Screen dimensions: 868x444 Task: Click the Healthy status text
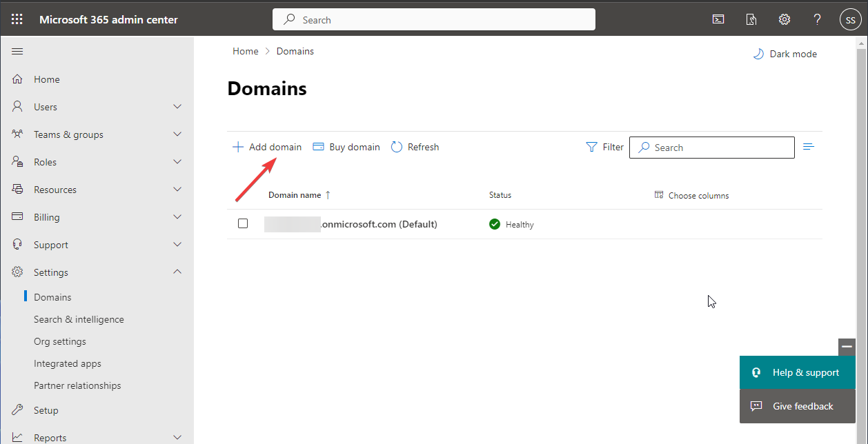pyautogui.click(x=520, y=225)
